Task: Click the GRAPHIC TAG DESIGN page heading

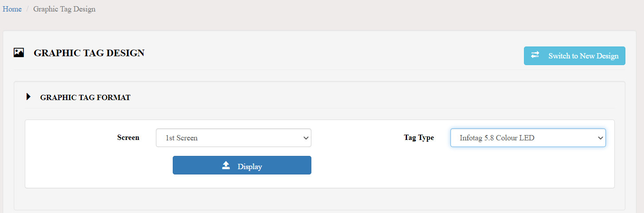Action: point(89,53)
